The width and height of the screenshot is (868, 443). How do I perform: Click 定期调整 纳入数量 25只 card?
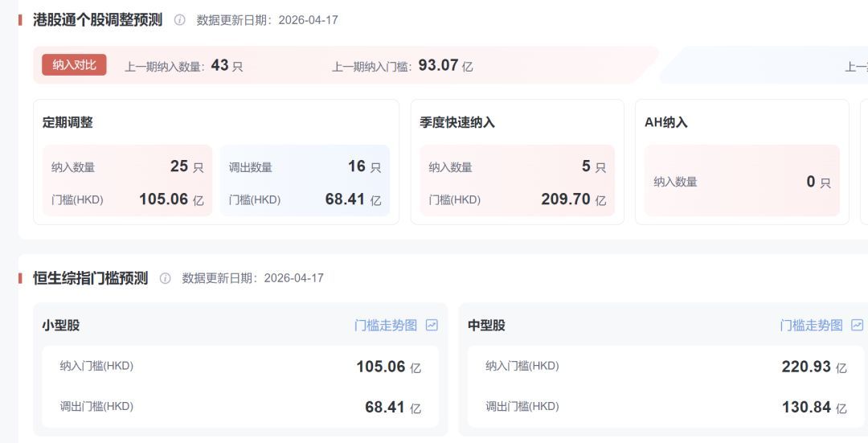(x=127, y=181)
